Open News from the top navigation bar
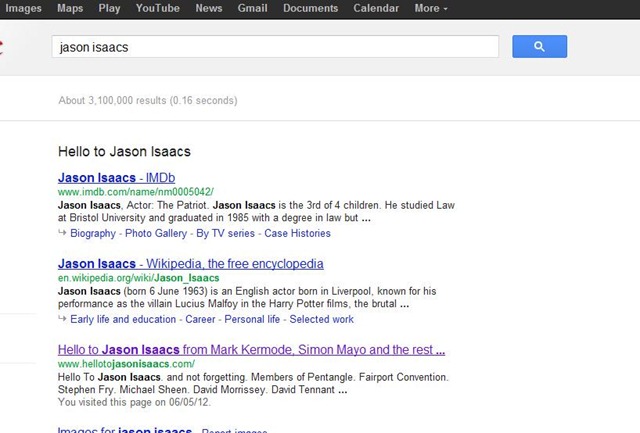Viewport: 640px width, 433px height. [209, 8]
